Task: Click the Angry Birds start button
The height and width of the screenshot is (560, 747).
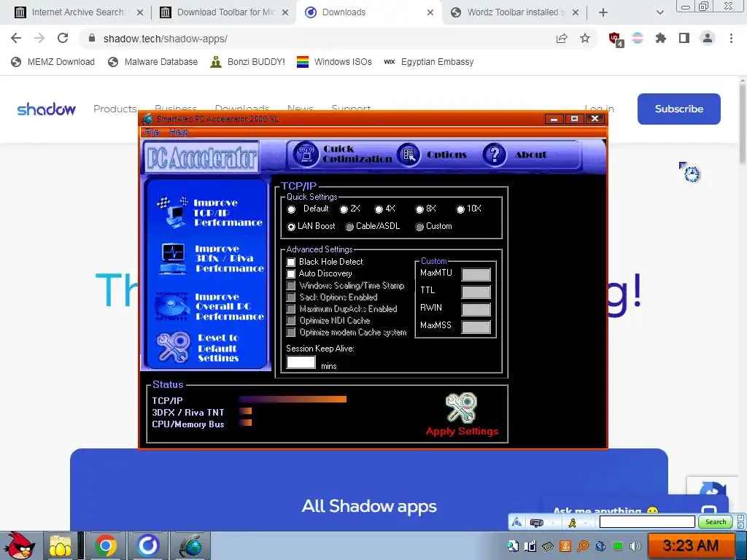Action: (x=19, y=545)
